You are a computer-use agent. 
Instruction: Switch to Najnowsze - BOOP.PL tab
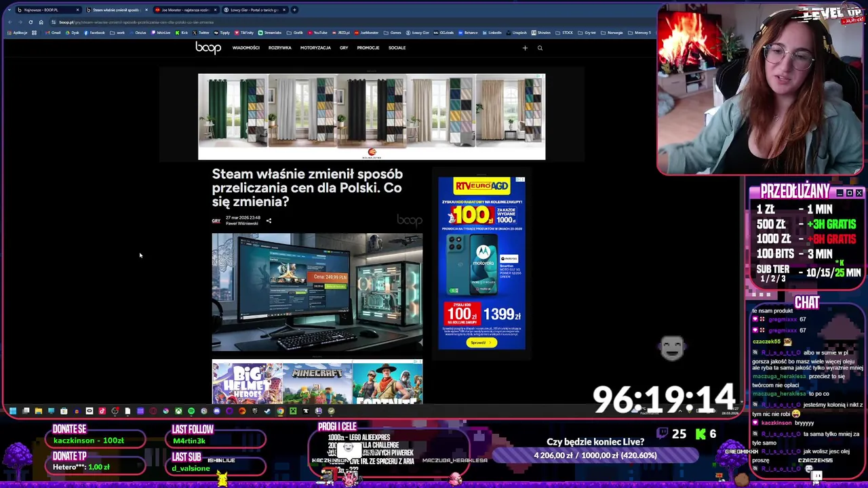click(x=47, y=10)
